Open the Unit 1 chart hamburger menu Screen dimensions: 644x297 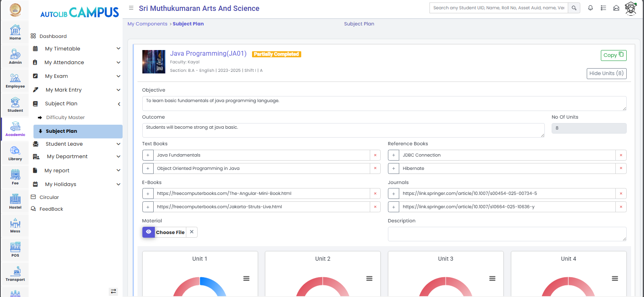(x=246, y=278)
